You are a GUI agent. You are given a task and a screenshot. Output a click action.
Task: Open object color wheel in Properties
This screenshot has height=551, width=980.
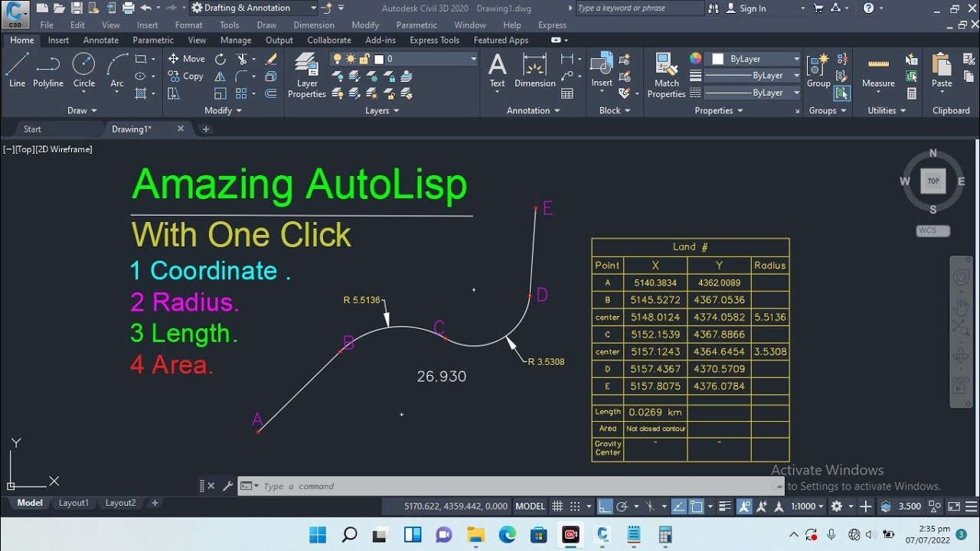coord(695,59)
